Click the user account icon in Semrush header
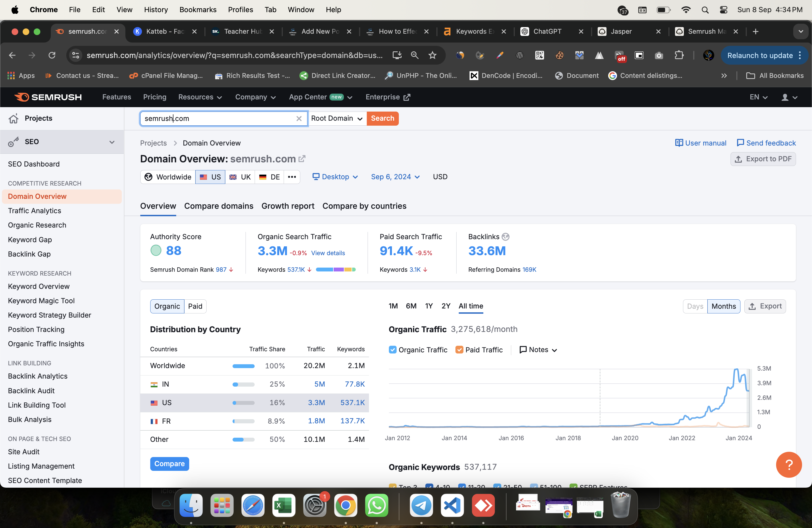This screenshot has height=528, width=812. coord(785,97)
